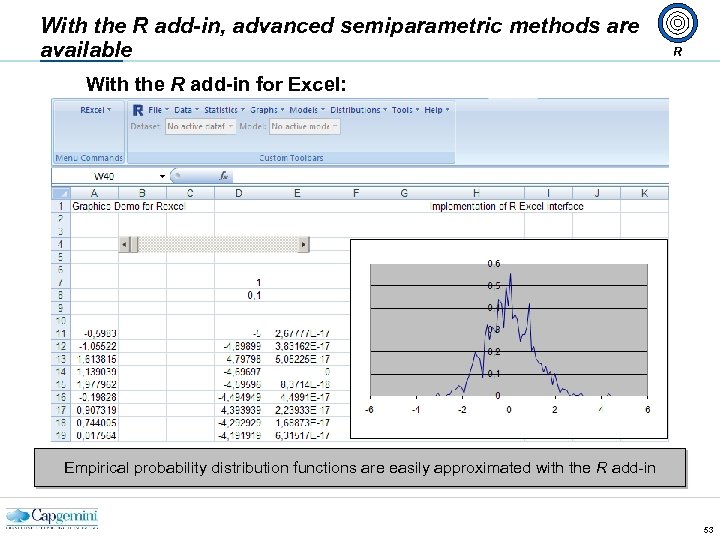Click cell A17 with value 0.907319
The height and width of the screenshot is (540, 720).
click(x=95, y=410)
